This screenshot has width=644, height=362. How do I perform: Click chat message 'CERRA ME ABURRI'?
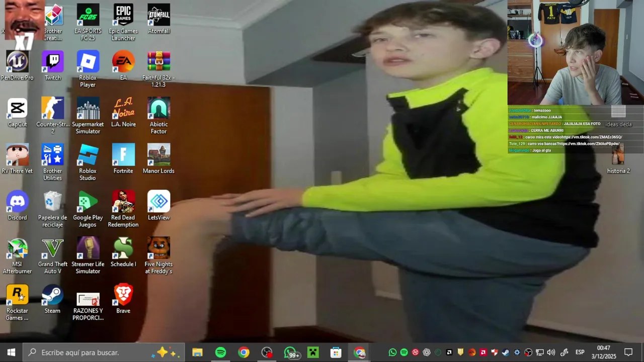[x=547, y=130]
